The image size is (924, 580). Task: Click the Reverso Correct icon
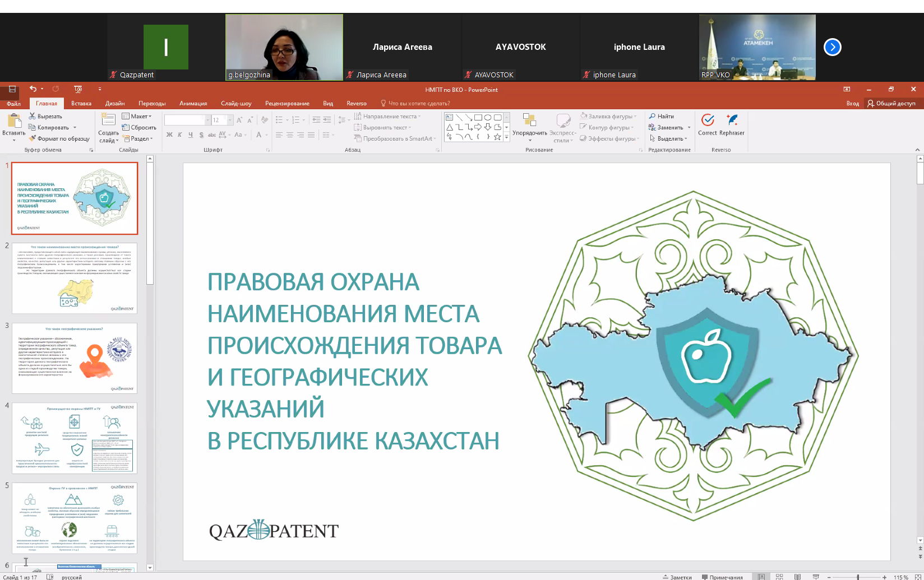[x=708, y=120]
